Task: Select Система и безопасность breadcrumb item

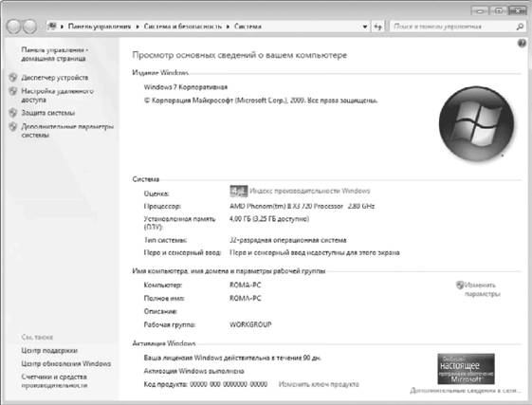Action: tap(182, 27)
